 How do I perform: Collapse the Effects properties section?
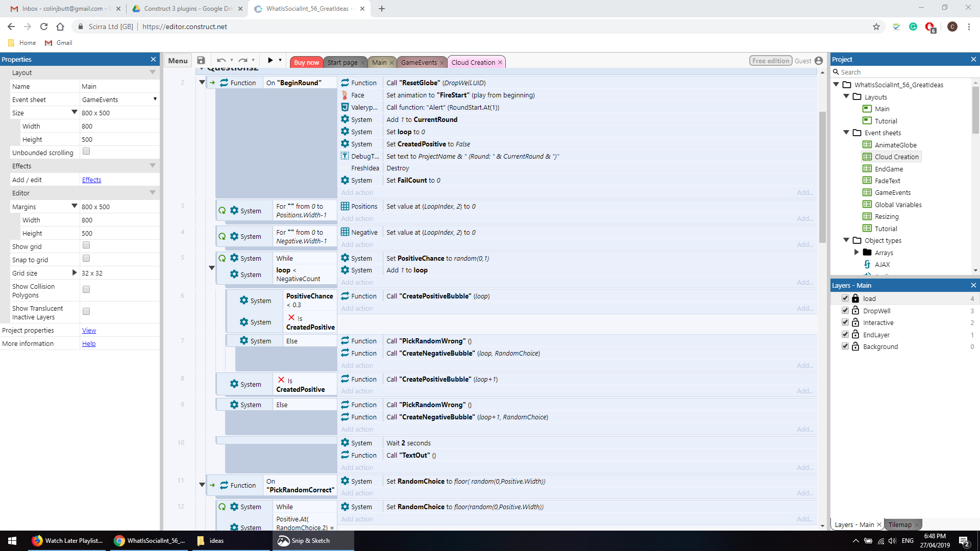[153, 166]
